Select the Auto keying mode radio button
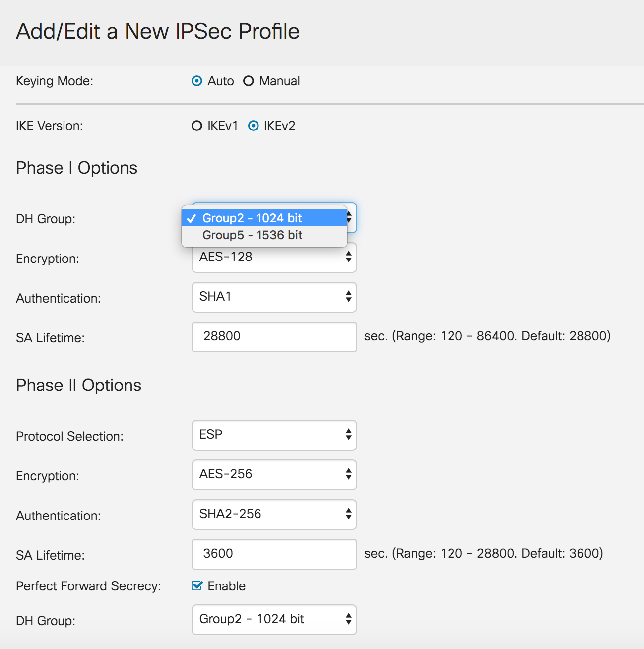The image size is (644, 649). (x=196, y=81)
